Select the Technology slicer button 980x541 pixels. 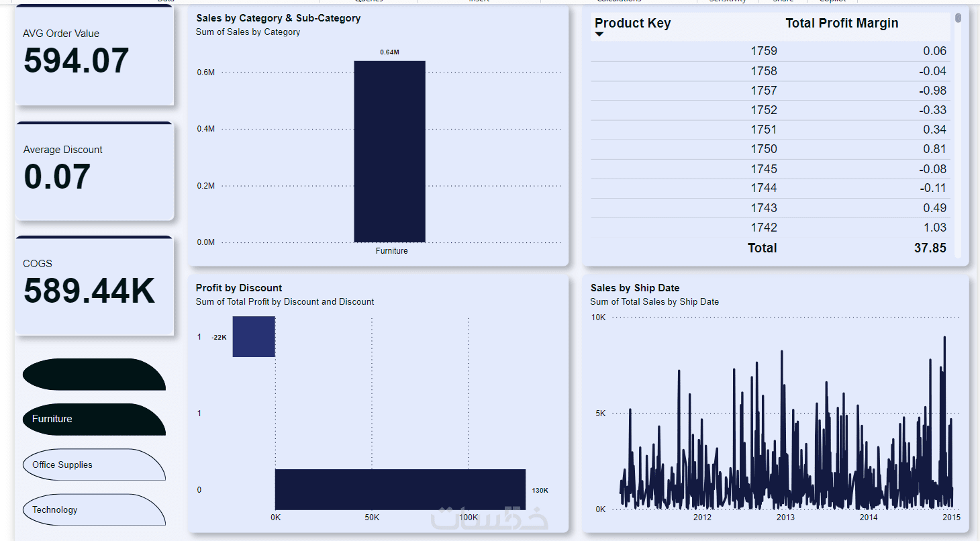[94, 509]
